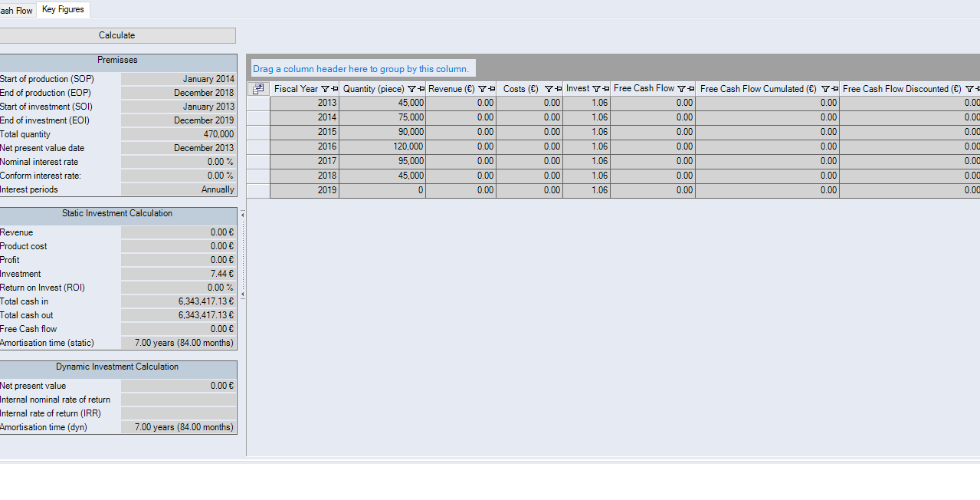Collapse left panel using top splitter arrow
This screenshot has height=500, width=980.
(243, 215)
